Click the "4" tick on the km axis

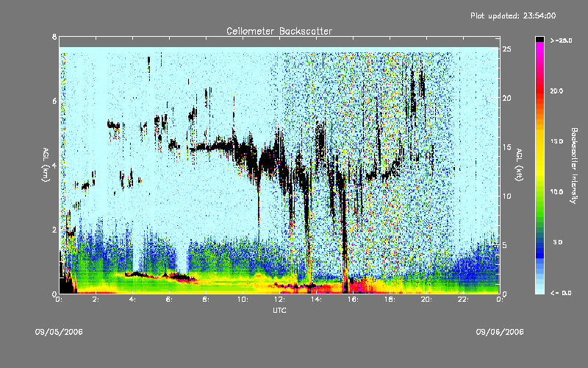[54, 165]
